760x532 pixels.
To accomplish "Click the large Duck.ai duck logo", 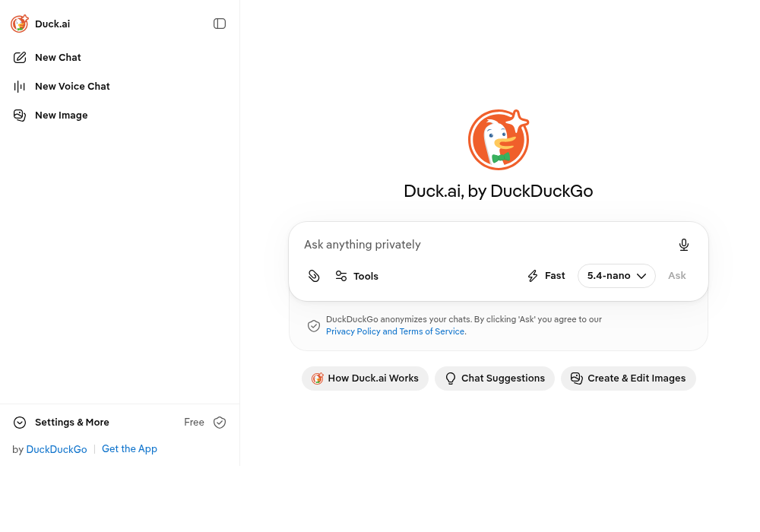I will point(499,140).
